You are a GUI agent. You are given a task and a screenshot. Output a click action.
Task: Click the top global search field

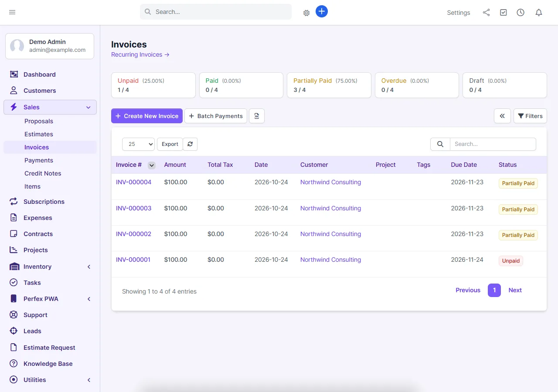(216, 12)
